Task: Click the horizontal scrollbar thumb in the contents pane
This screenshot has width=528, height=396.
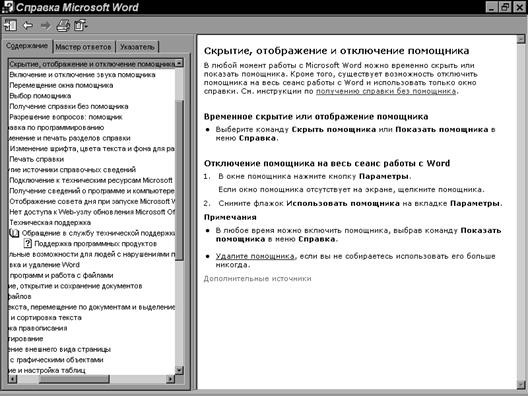Action: (74, 379)
